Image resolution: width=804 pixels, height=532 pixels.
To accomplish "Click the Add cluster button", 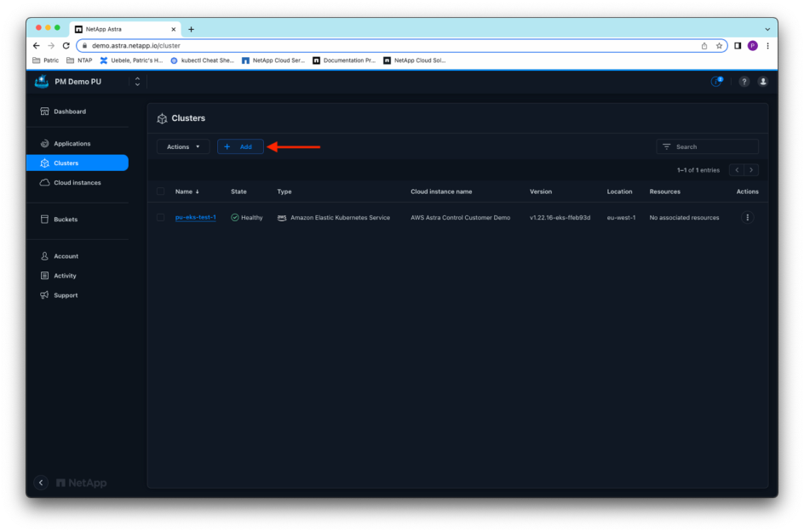I will click(x=240, y=146).
